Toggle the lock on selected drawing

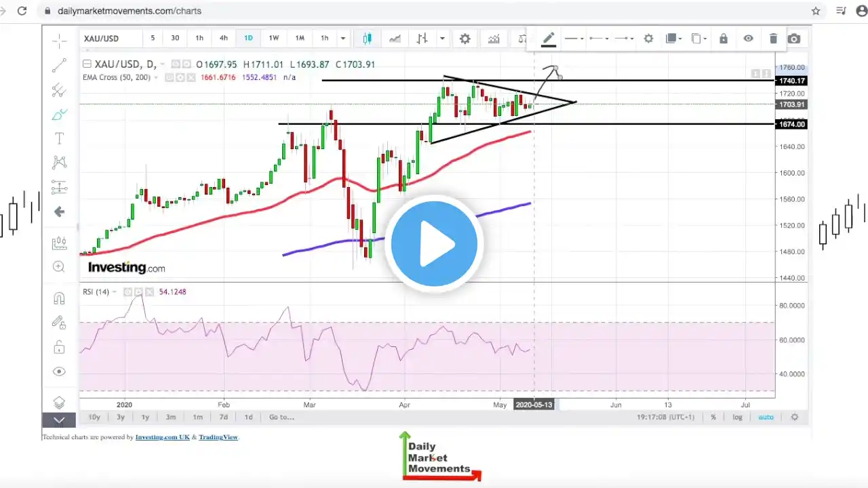pyautogui.click(x=724, y=39)
